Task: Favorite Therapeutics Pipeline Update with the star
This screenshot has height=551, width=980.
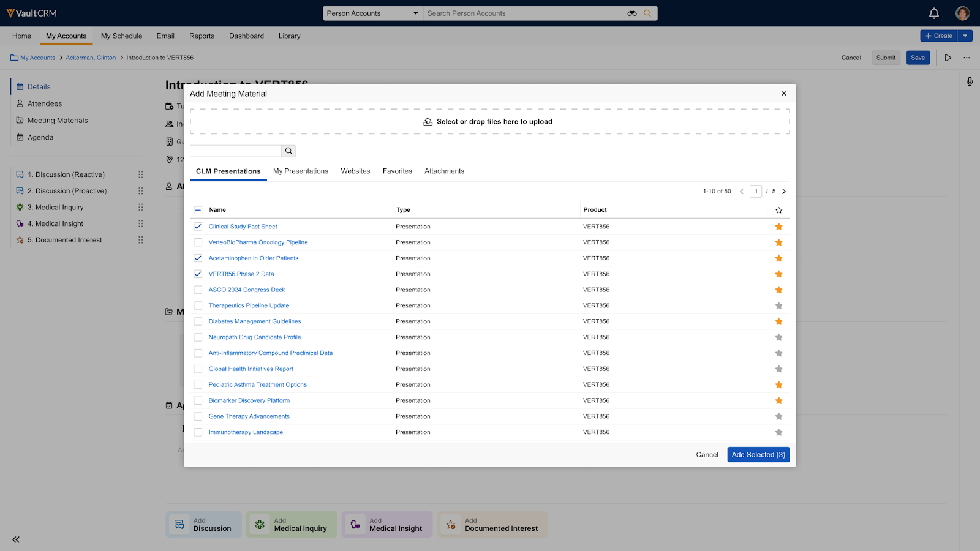Action: tap(778, 305)
